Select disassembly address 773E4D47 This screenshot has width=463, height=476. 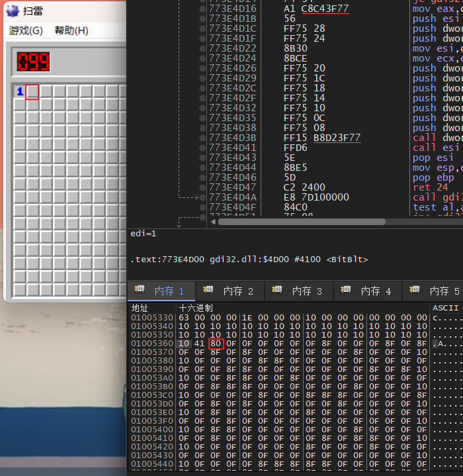tap(233, 187)
